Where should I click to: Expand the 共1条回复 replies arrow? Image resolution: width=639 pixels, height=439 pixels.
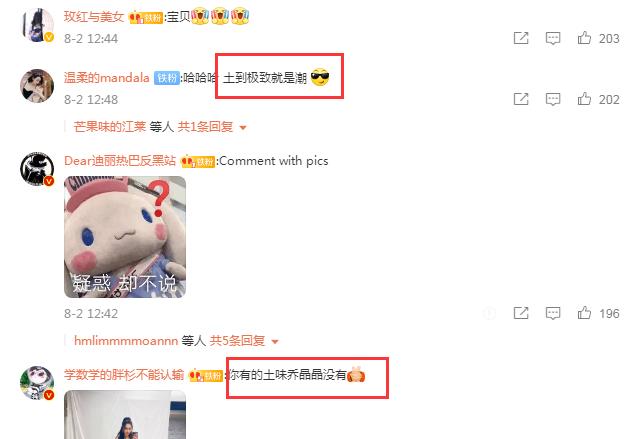click(243, 128)
